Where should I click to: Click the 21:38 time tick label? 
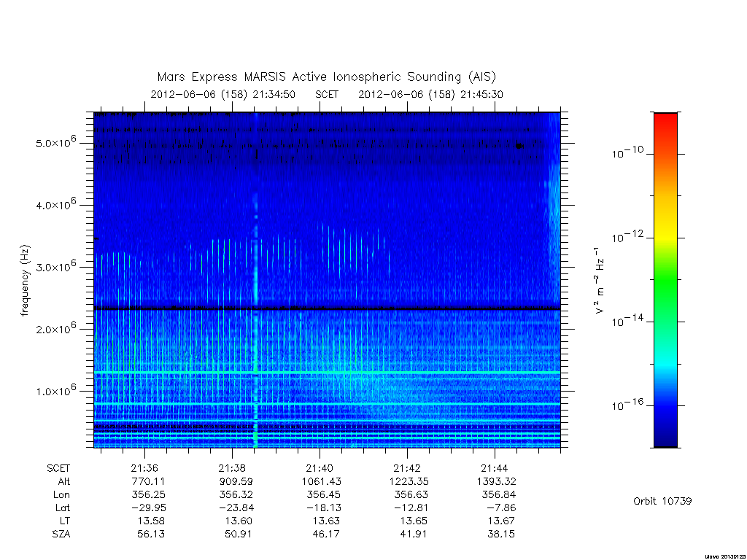232,468
